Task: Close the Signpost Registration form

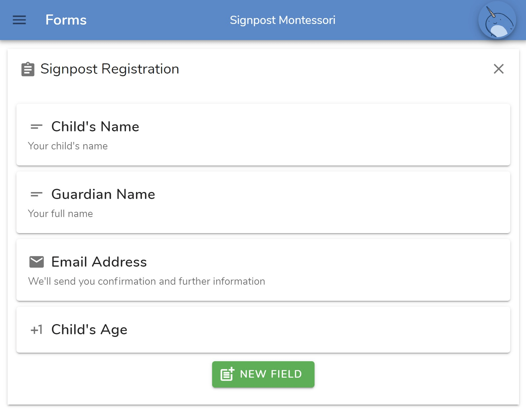Action: [498, 69]
